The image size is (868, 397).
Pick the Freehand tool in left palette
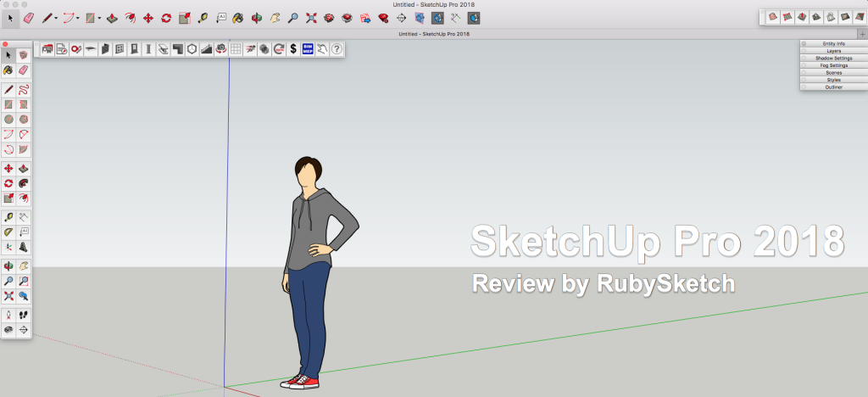click(23, 89)
